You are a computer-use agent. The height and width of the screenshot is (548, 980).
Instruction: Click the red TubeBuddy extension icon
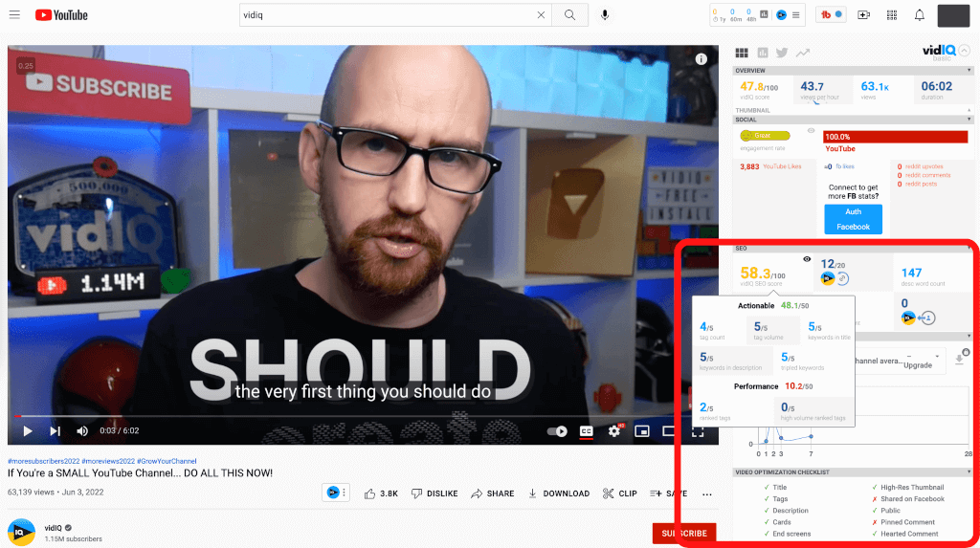click(826, 15)
